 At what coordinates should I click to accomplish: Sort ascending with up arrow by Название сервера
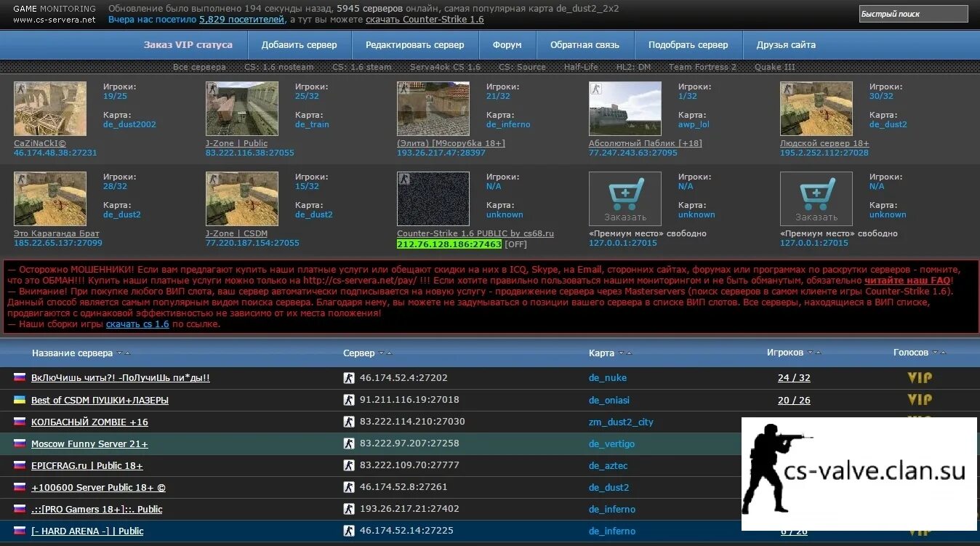tap(128, 353)
